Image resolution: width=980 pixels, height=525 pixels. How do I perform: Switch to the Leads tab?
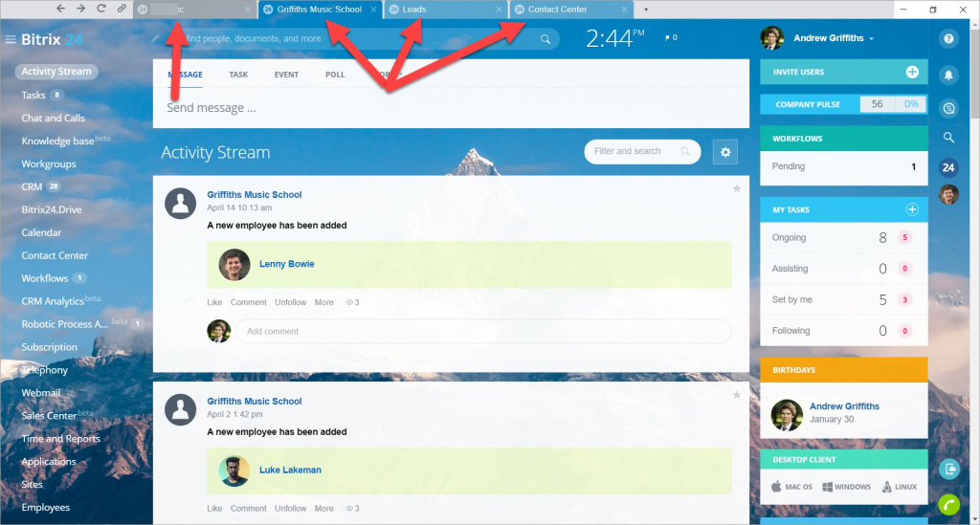tap(446, 10)
